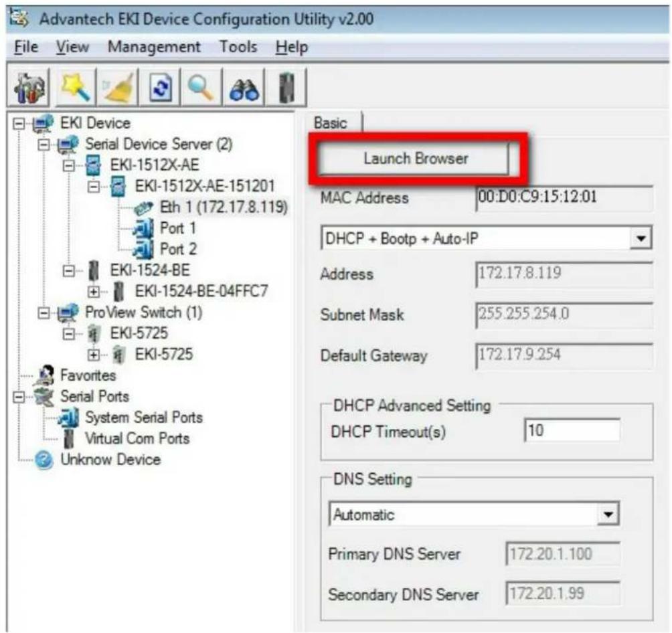
Task: Click the EKI Device root node icon
Action: (x=43, y=123)
